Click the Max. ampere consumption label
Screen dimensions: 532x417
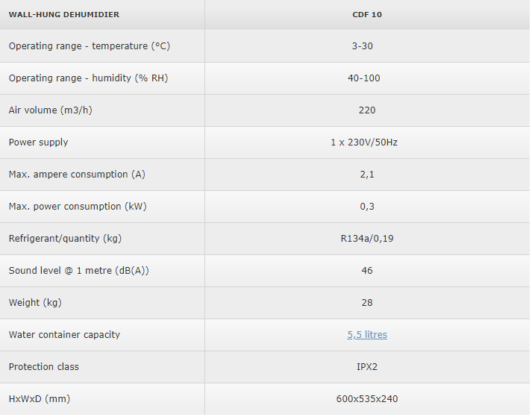(77, 175)
